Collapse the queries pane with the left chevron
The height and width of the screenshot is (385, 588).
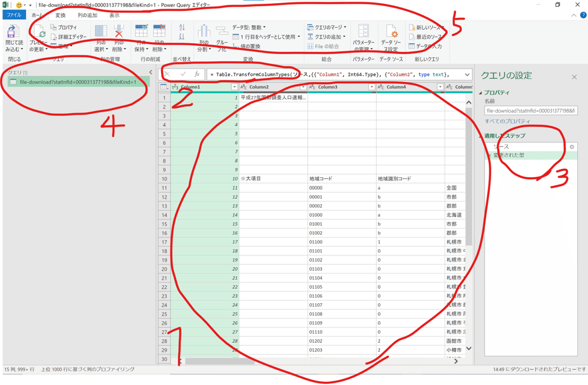[x=151, y=73]
